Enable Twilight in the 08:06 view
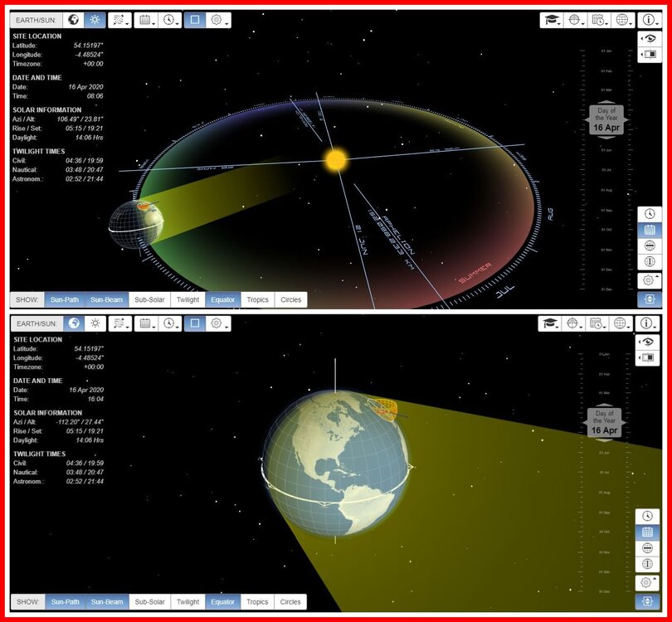 187,299
